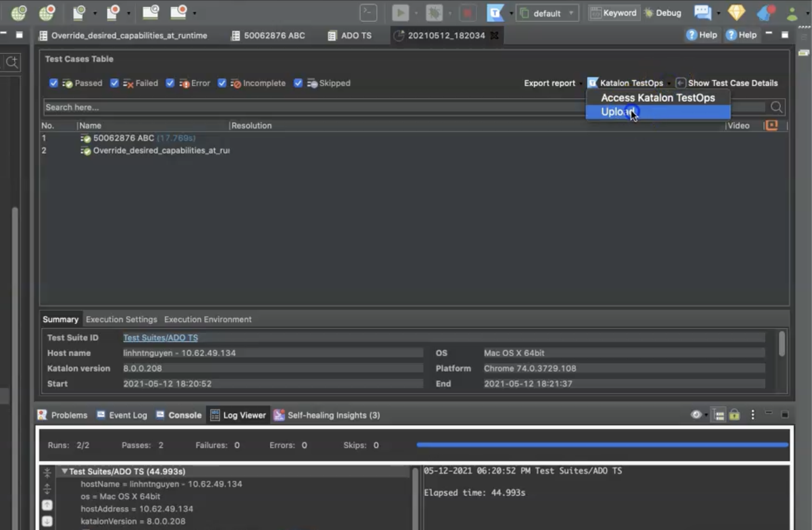The image size is (812, 530).
Task: Collapse the Test Suites/ADO TS log tree
Action: [x=64, y=471]
